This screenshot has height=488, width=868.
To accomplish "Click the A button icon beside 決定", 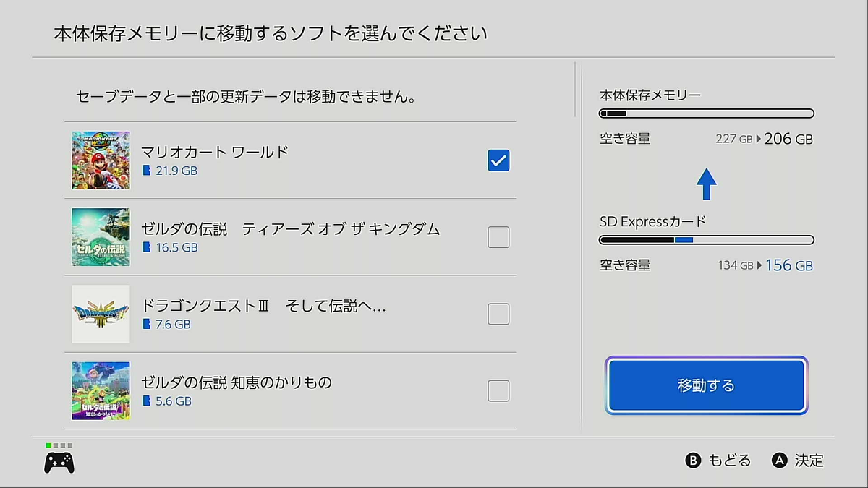I will 779,461.
